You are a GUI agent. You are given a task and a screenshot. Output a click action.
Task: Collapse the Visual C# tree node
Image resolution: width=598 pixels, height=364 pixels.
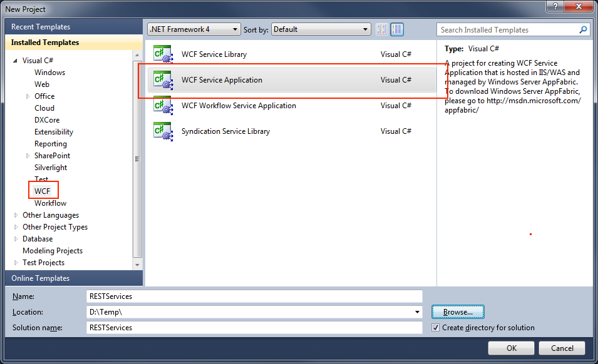(x=15, y=61)
